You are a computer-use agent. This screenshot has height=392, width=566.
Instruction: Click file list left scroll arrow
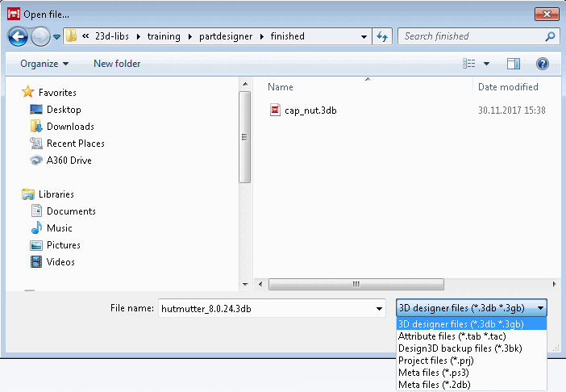[x=260, y=284]
